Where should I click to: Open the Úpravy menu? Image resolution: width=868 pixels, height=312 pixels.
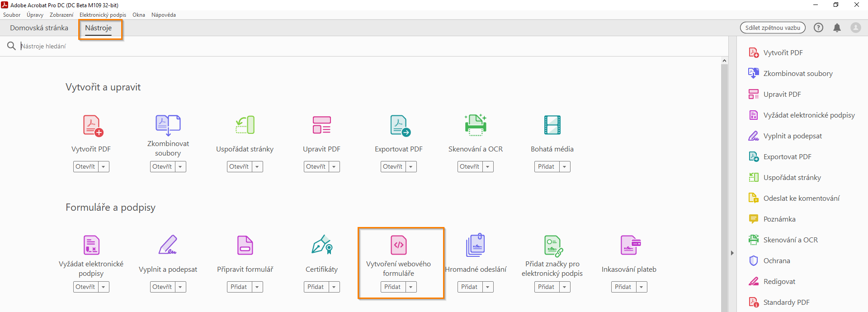35,15
